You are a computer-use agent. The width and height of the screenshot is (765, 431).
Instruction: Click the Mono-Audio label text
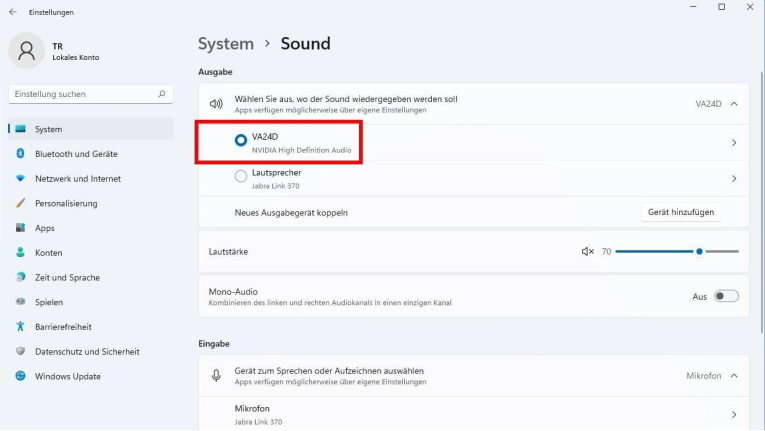click(x=233, y=291)
